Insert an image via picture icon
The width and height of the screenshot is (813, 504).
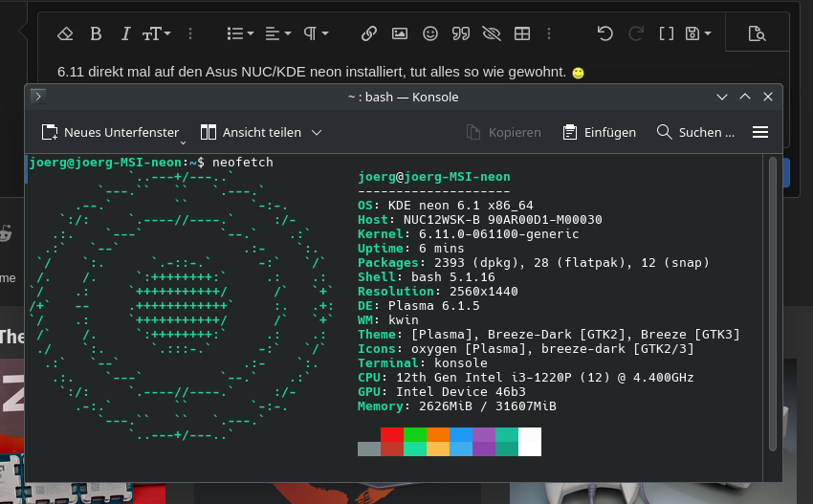(399, 34)
